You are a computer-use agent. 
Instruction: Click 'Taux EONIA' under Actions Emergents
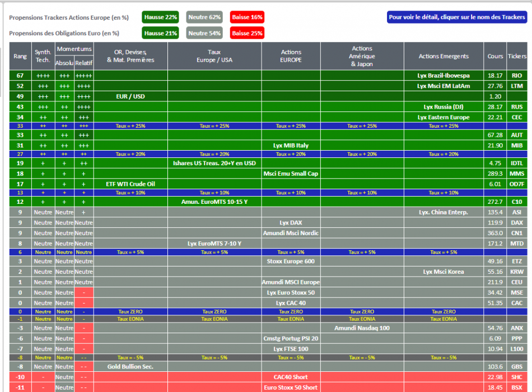pos(443,319)
